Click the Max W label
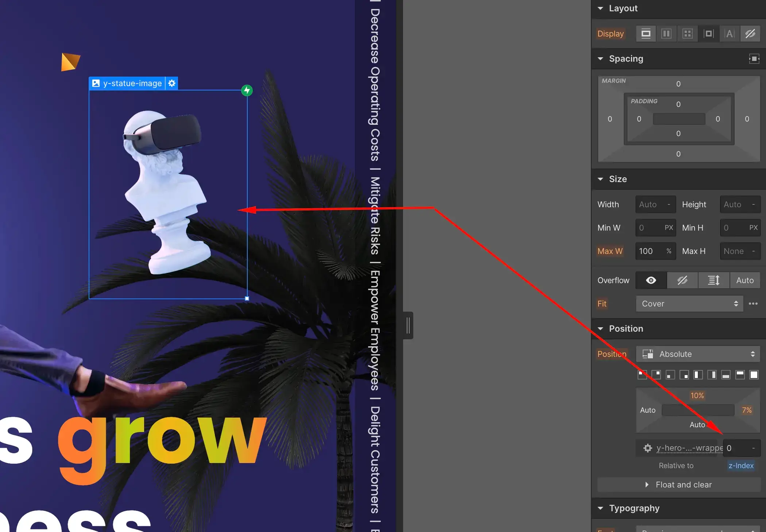Viewport: 766px width, 532px height. click(x=610, y=251)
